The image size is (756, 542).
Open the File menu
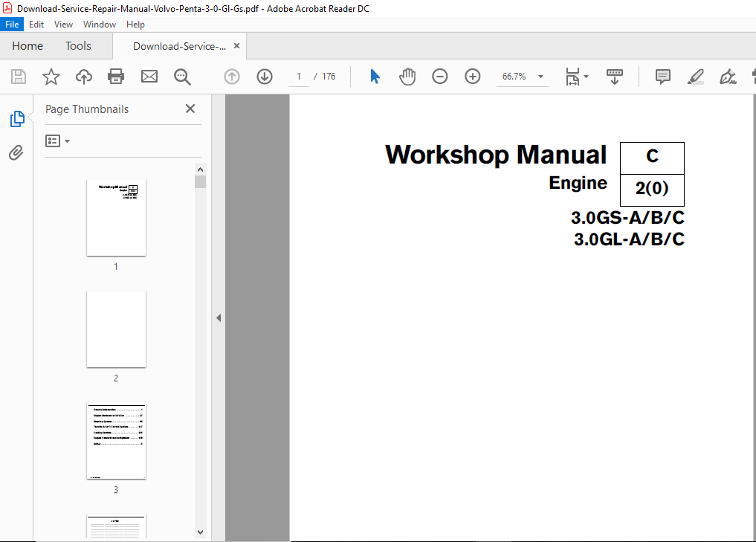click(x=12, y=24)
